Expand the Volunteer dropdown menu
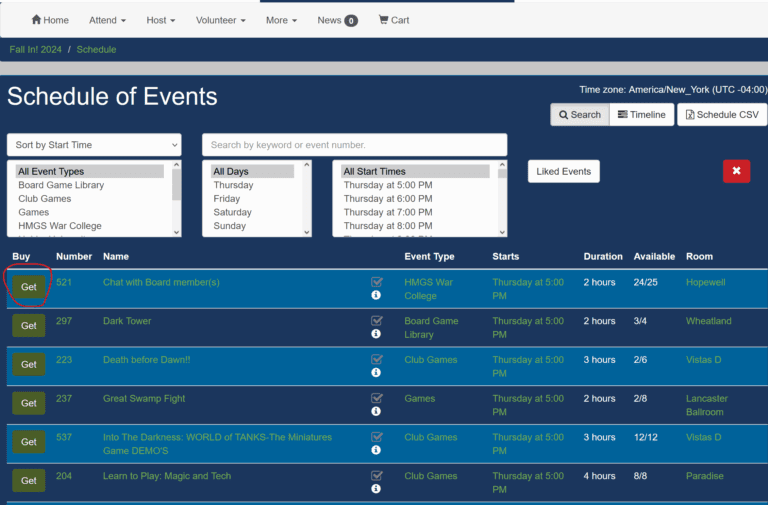768x505 pixels. (x=220, y=20)
